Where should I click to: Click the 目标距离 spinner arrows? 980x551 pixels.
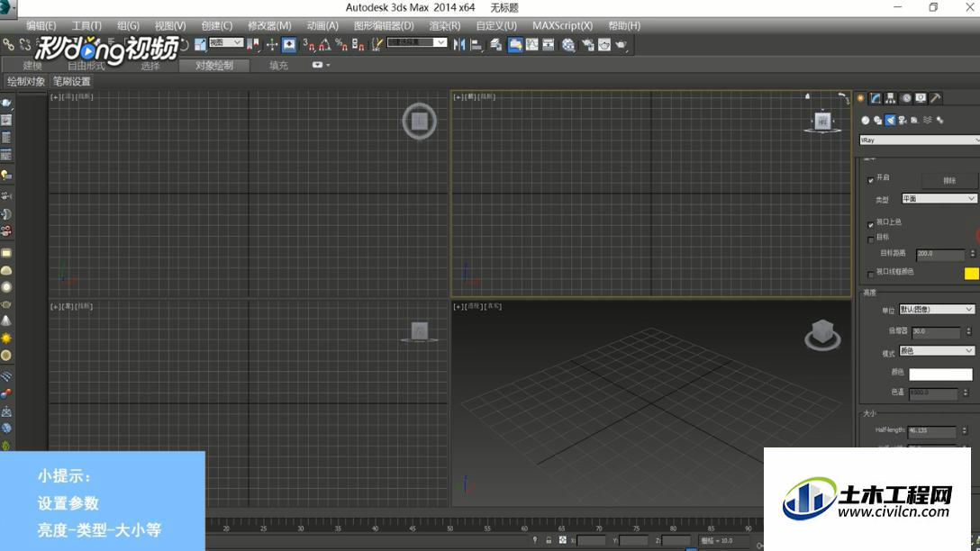click(973, 254)
